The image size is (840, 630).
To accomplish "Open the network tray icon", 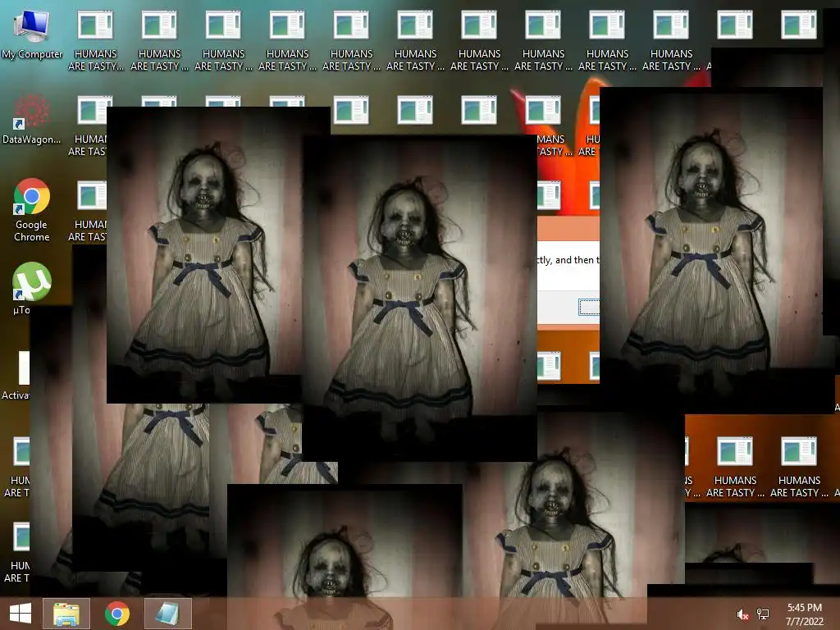I will (763, 614).
